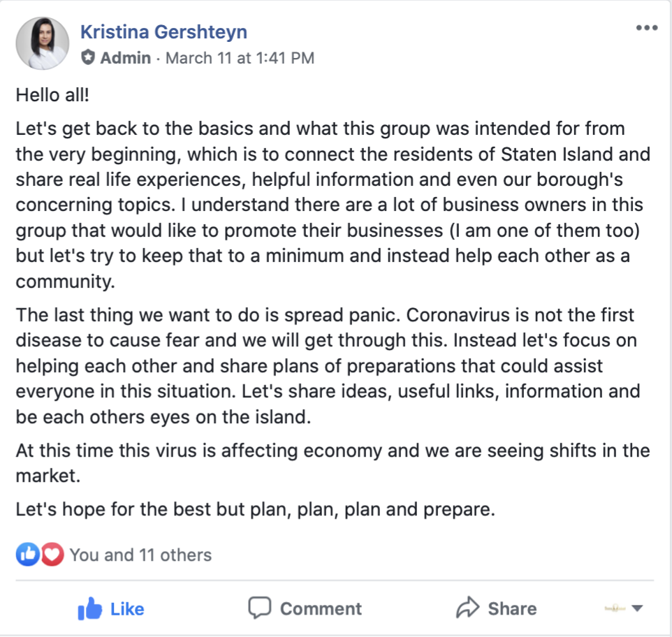Click the curved arrow Share icon
672x637 pixels.
tap(467, 607)
